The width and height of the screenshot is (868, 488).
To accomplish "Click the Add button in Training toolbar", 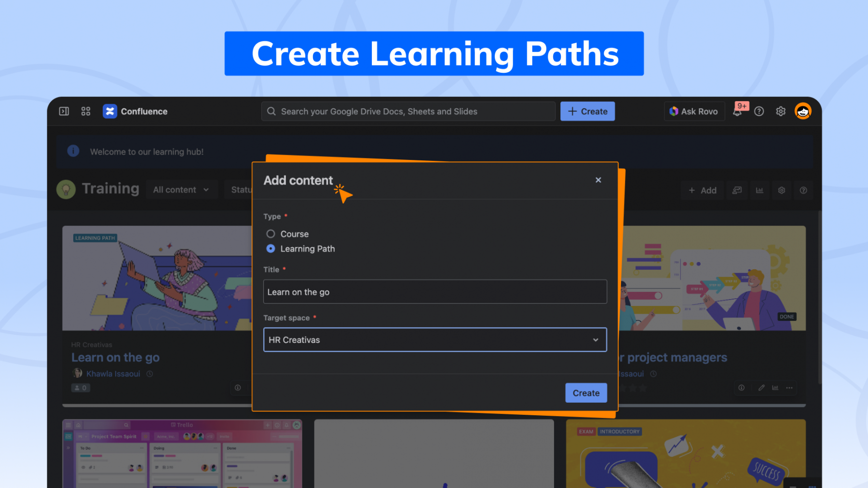I will pos(702,190).
